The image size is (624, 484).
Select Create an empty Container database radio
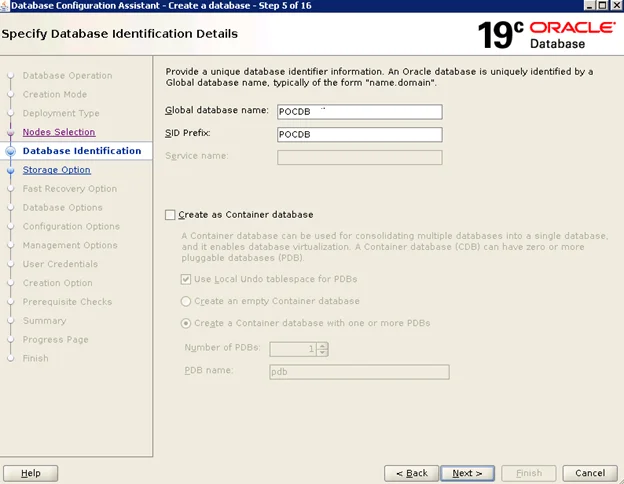tap(186, 301)
